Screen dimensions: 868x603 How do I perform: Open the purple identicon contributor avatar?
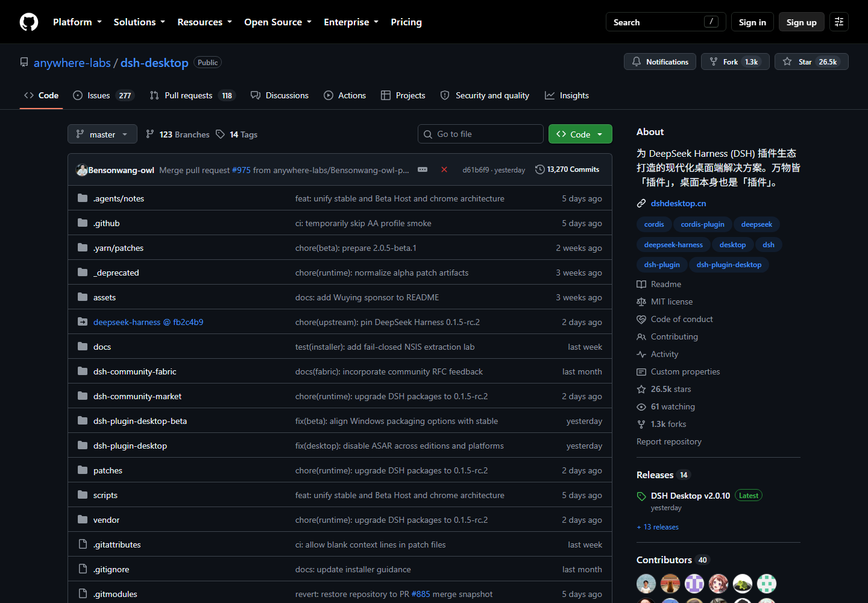pos(694,584)
